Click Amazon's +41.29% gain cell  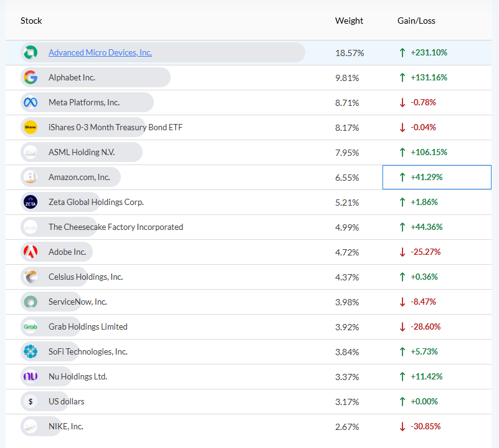(x=437, y=177)
